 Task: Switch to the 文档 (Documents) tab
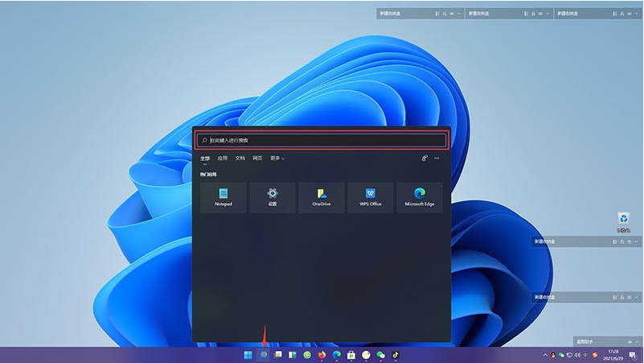point(240,159)
